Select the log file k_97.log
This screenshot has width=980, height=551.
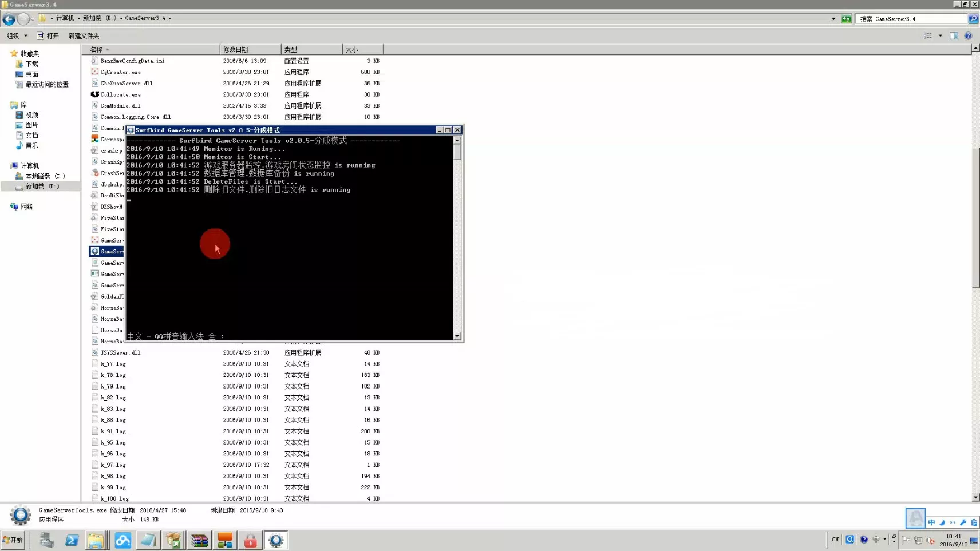113,465
